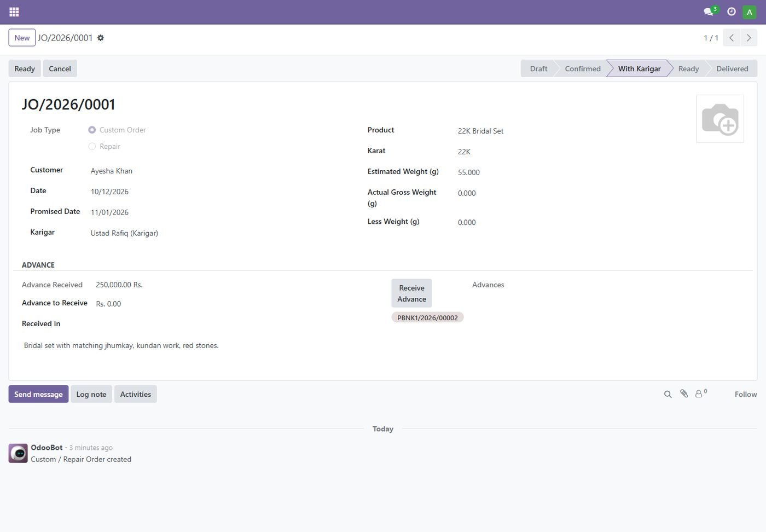Screen dimensions: 766x532
Task: Select the Custom Order job type
Action: tap(92, 130)
